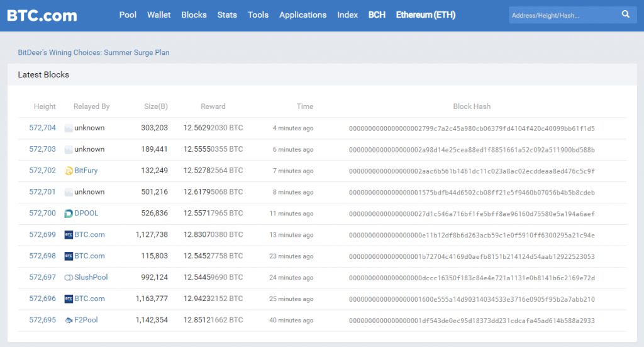Open the Applications menu
The height and width of the screenshot is (347, 644).
303,15
